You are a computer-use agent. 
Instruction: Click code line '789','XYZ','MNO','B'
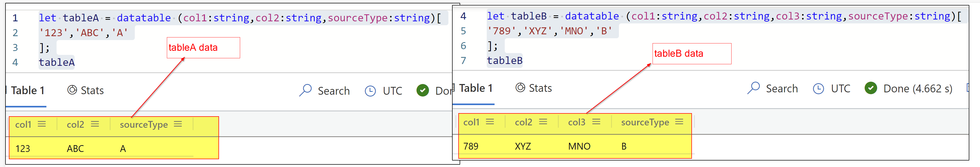click(x=550, y=31)
